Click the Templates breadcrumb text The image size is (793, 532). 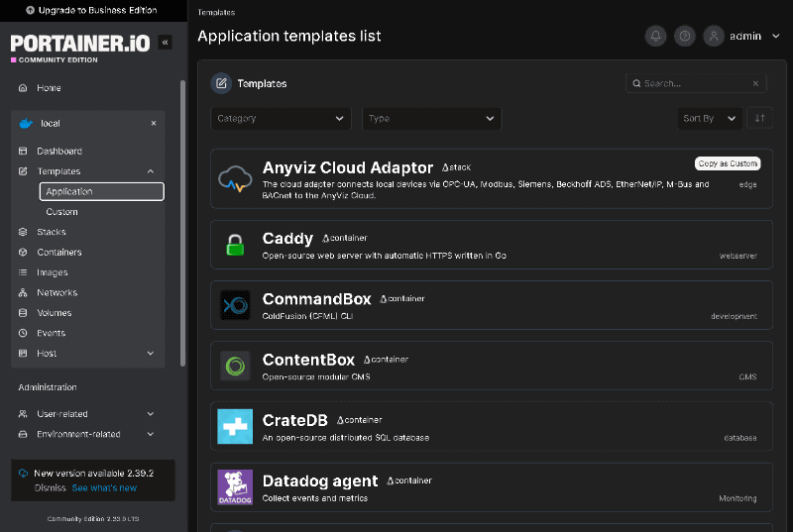click(216, 12)
